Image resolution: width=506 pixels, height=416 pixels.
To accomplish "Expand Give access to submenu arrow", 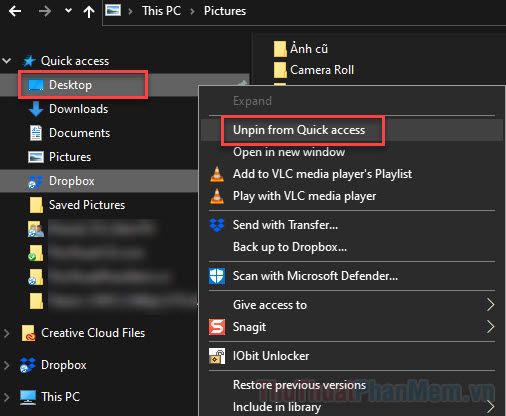I will pos(490,305).
